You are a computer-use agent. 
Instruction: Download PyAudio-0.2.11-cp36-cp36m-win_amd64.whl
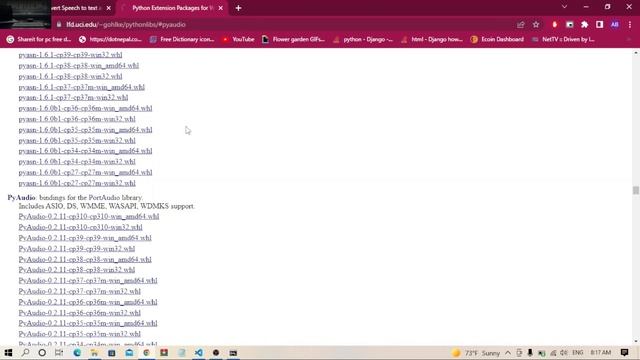[x=88, y=302]
